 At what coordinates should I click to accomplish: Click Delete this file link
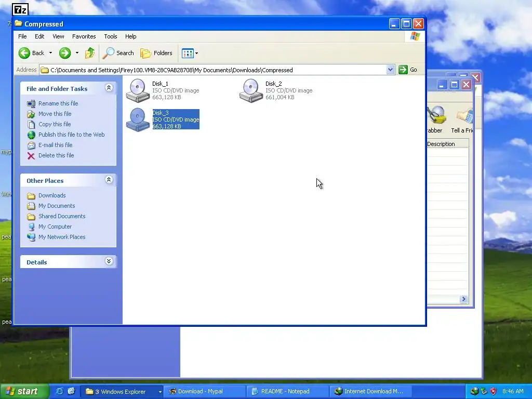click(x=56, y=155)
